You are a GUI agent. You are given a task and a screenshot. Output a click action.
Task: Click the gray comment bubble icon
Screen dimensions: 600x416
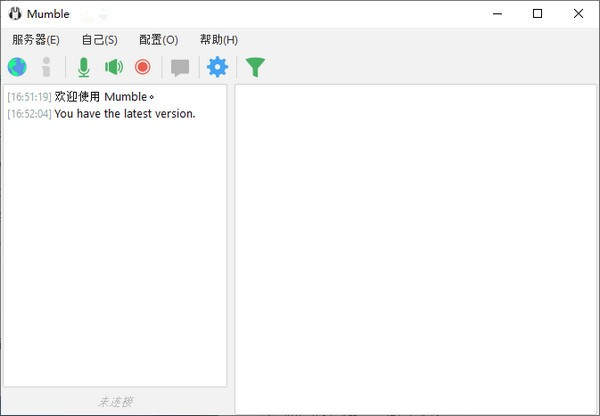[x=180, y=67]
